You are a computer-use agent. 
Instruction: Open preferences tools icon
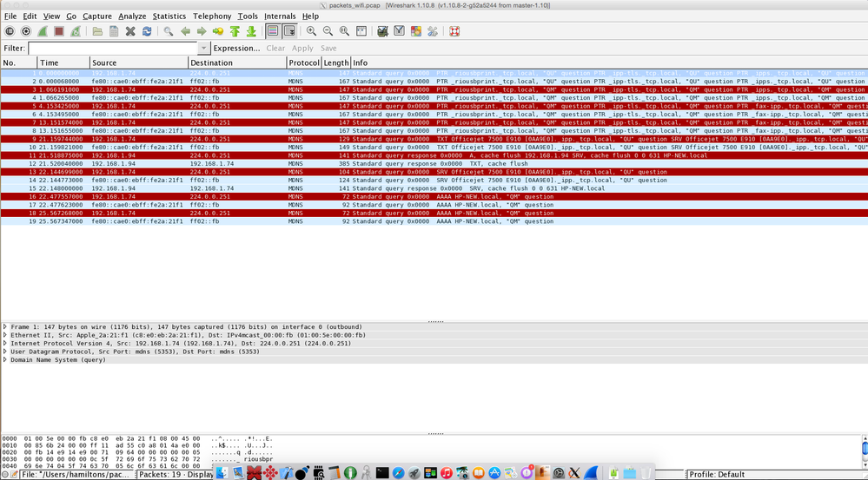pyautogui.click(x=433, y=31)
